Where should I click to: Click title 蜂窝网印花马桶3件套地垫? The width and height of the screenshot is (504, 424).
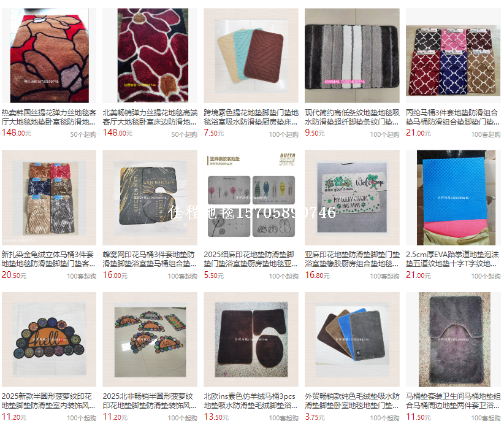(x=150, y=260)
